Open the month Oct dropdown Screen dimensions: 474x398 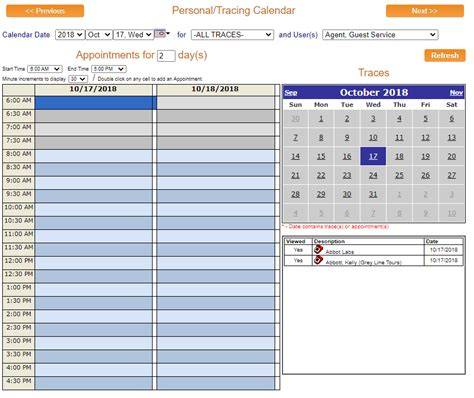pos(99,35)
